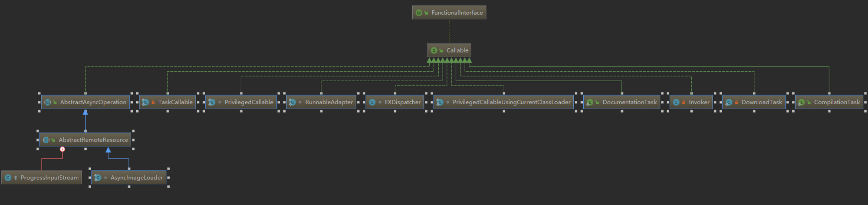The image size is (868, 205).
Task: Select the PrivilegedCallable label
Action: coord(249,102)
